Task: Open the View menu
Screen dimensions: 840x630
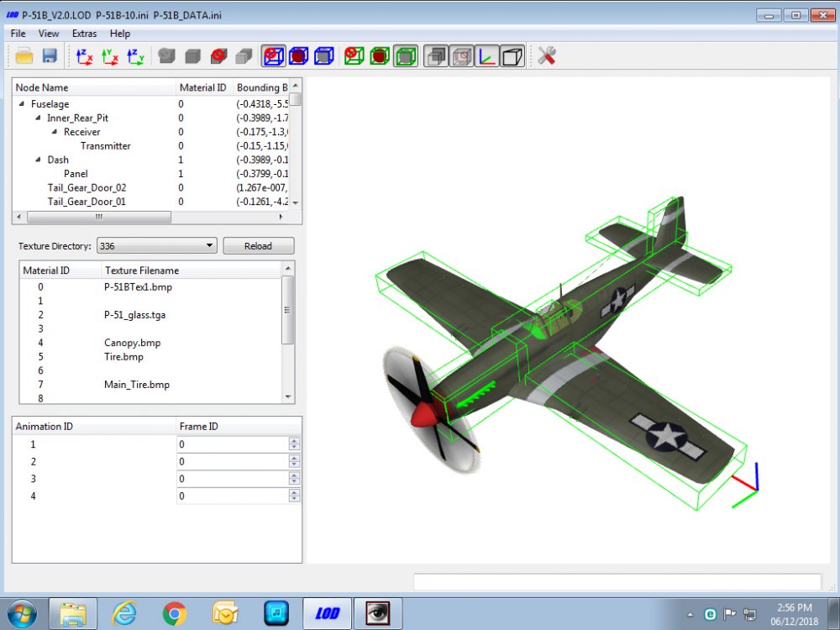Action: coord(48,34)
